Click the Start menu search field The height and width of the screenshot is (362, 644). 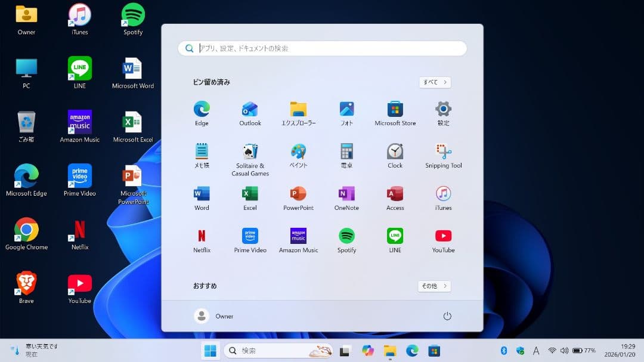click(x=322, y=48)
